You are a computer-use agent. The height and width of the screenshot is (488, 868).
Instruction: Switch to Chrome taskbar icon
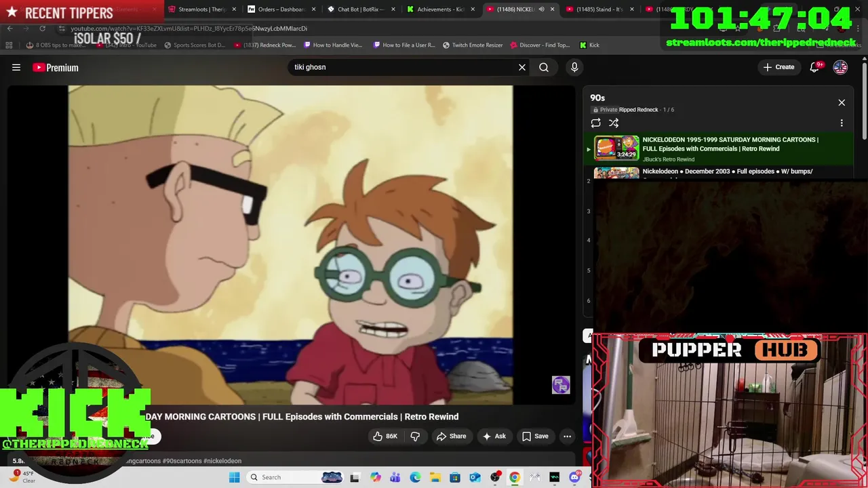(x=515, y=477)
